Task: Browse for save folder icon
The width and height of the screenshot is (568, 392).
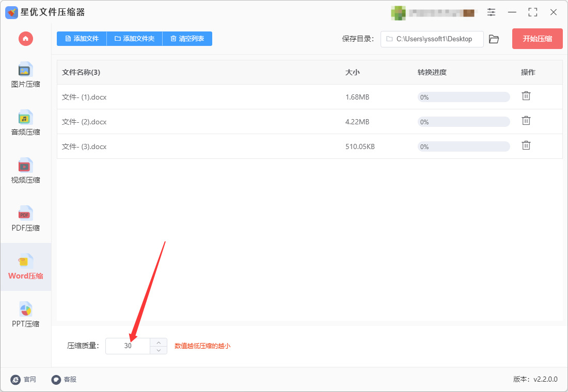Action: pos(494,39)
